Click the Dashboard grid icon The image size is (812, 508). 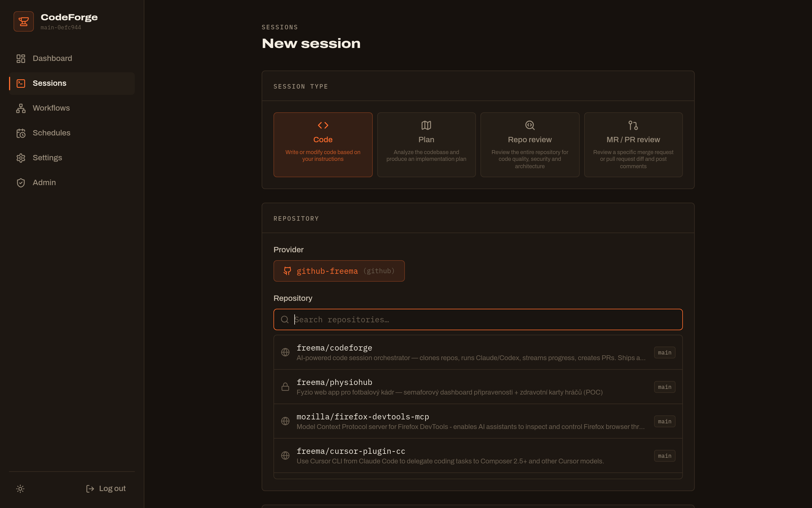(x=21, y=59)
